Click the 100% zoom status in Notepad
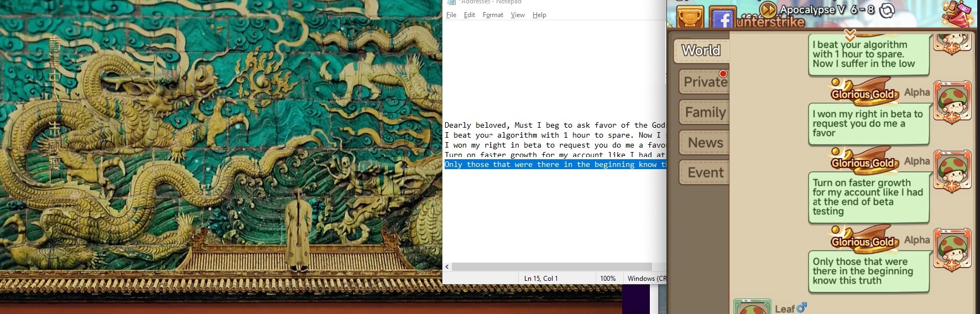This screenshot has height=314, width=980. (608, 279)
